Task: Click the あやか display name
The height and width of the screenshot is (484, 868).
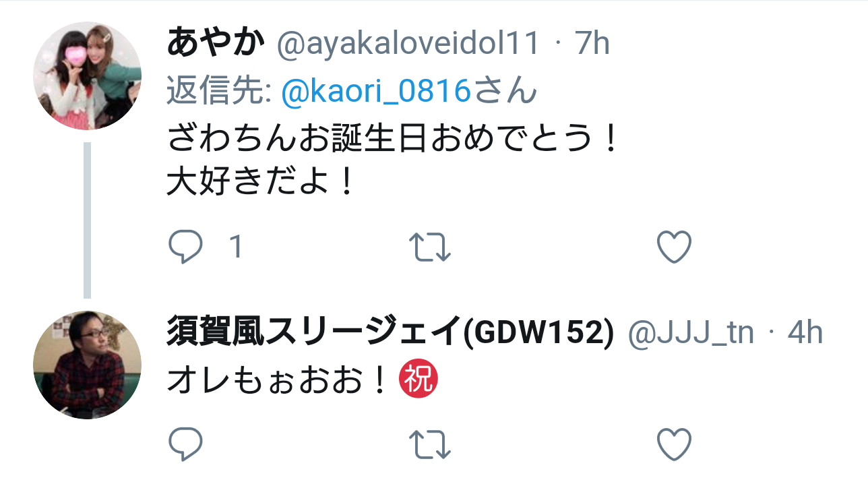Action: (215, 44)
